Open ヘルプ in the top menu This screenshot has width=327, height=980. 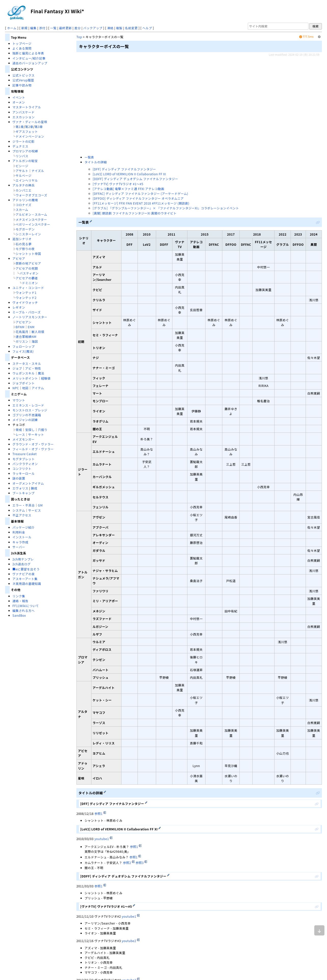pyautogui.click(x=147, y=28)
